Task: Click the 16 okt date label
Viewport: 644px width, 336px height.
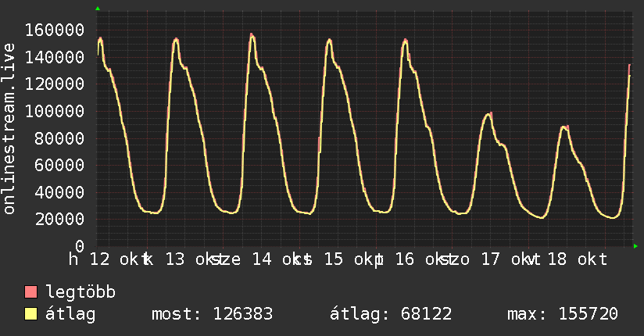Action: click(x=420, y=259)
